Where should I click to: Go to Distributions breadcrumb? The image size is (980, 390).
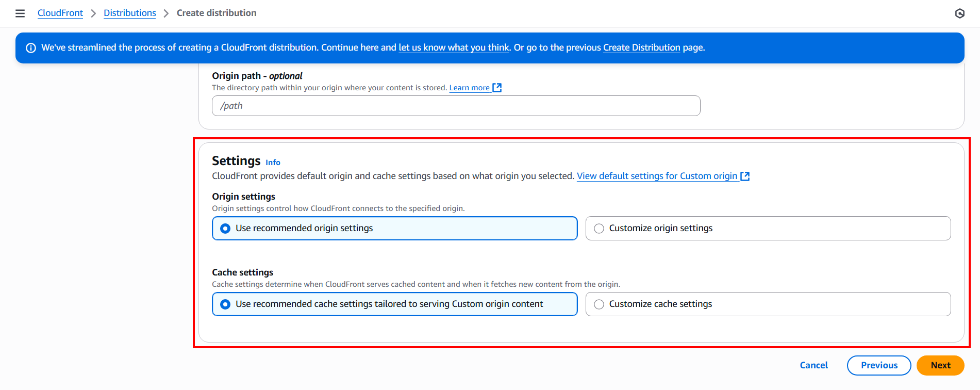pos(130,13)
